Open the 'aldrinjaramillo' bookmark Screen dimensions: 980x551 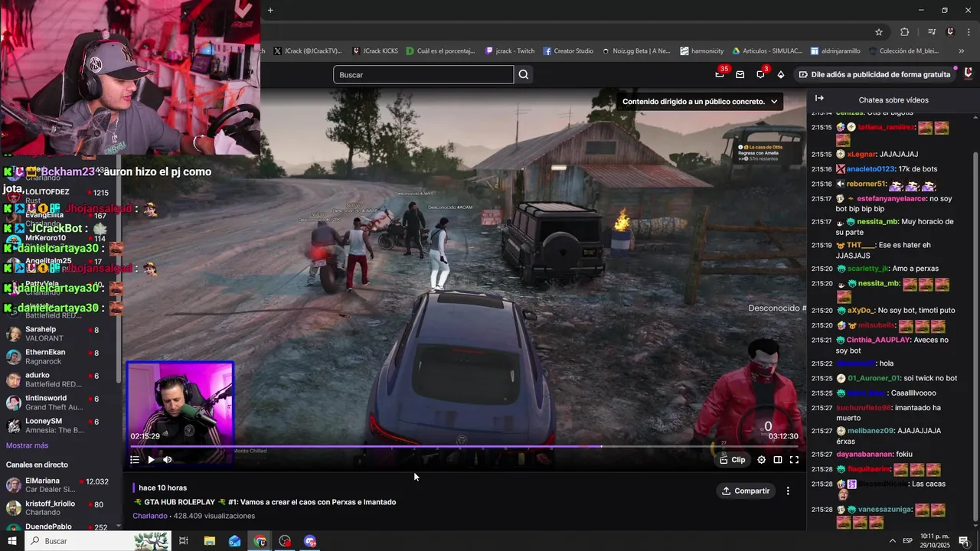835,51
